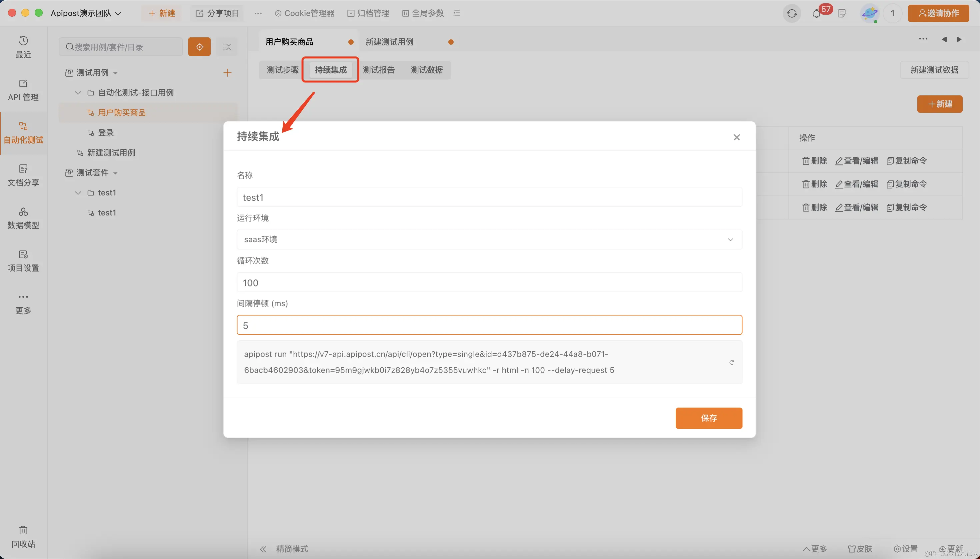Click the 循环次数 input field
This screenshot has height=559, width=980.
pos(489,283)
